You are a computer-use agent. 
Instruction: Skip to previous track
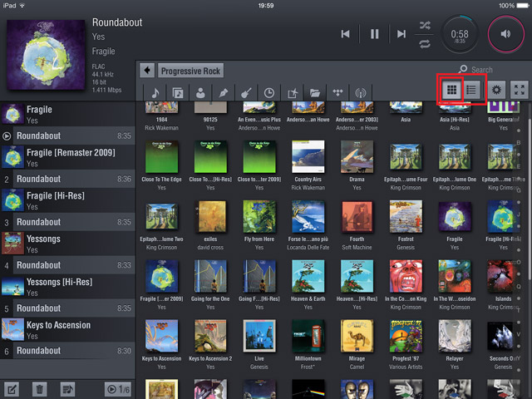point(345,34)
